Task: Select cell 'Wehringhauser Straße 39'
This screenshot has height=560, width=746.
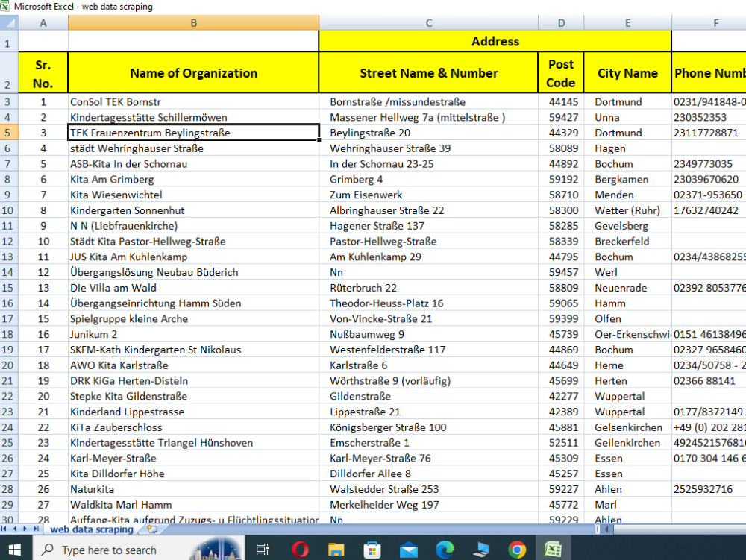Action: coord(428,148)
